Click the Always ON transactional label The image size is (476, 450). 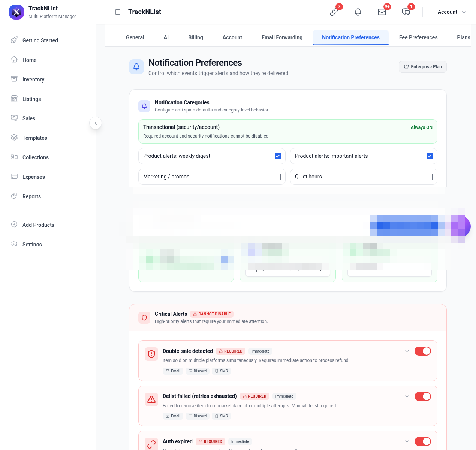[421, 127]
